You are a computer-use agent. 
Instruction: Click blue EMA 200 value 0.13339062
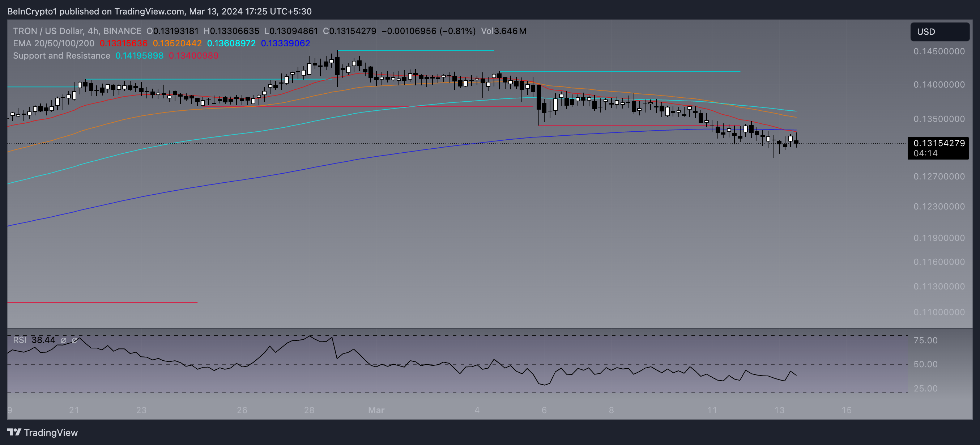(x=285, y=43)
